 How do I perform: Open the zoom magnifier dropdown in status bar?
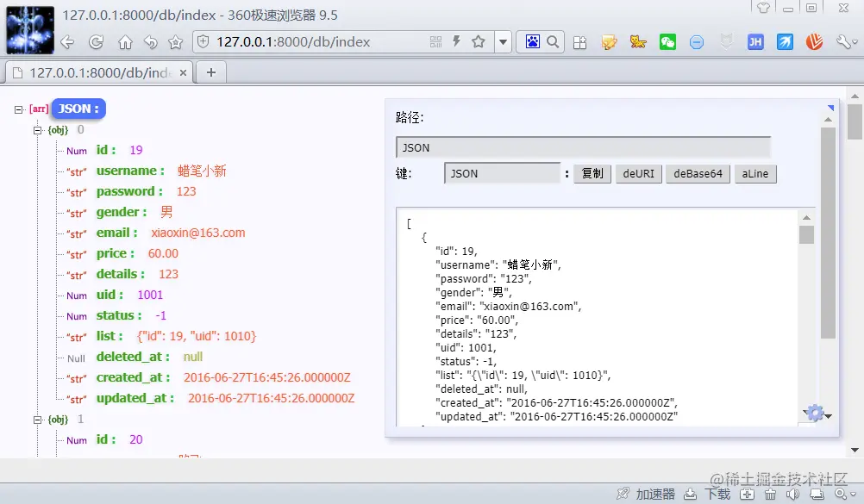point(844,494)
